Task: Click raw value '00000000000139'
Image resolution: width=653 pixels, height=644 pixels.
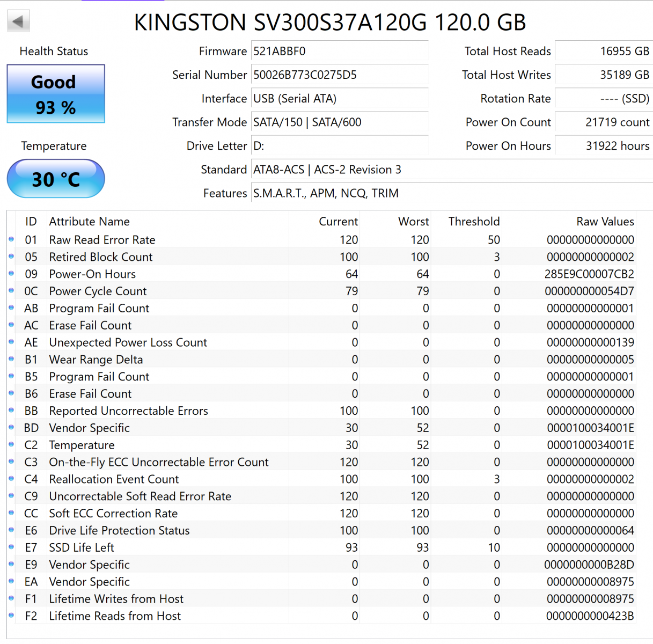Action: pyautogui.click(x=590, y=342)
